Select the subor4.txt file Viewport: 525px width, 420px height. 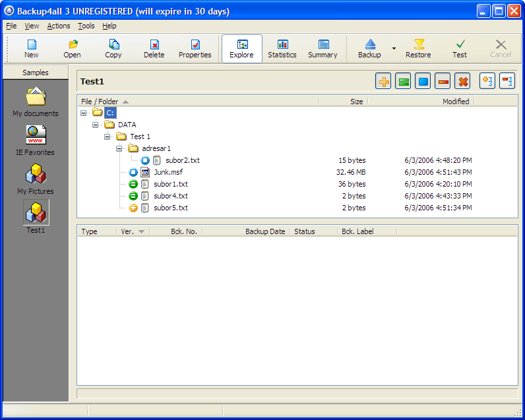171,196
